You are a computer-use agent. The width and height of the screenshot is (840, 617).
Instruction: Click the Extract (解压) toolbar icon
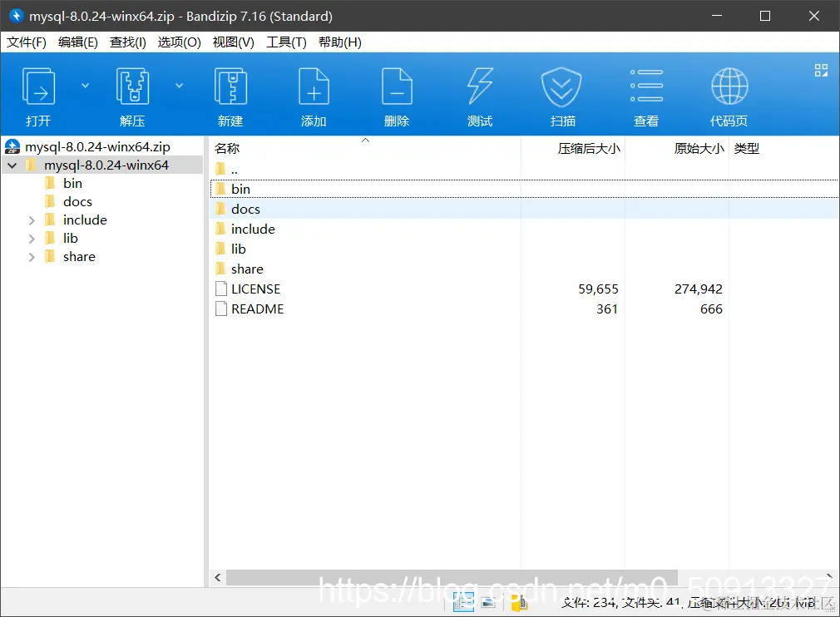point(132,86)
